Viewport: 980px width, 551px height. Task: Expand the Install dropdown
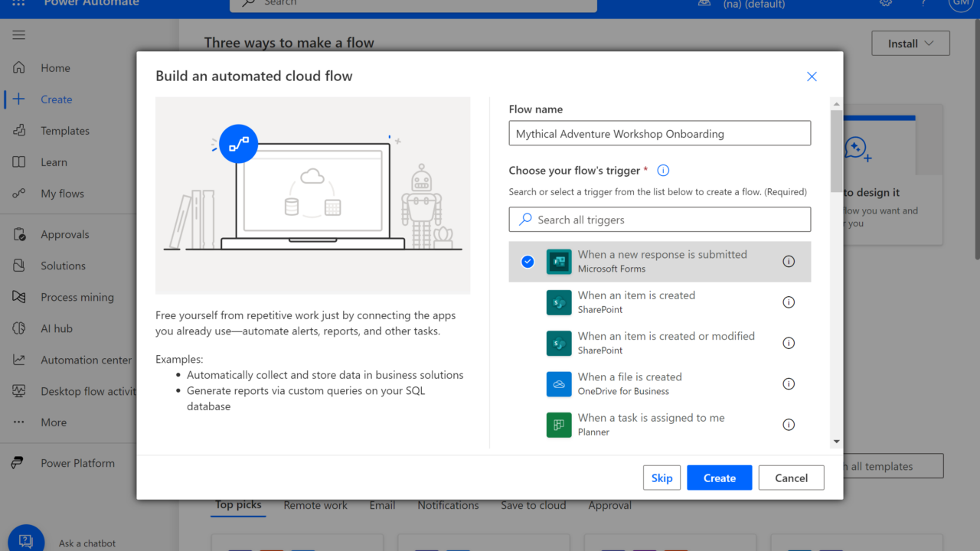pos(910,44)
